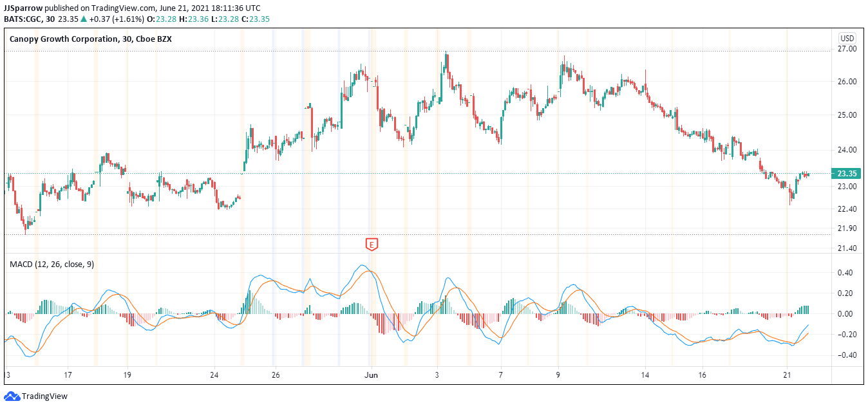Click the 17 date label on time axis
The width and height of the screenshot is (868, 408).
68,375
